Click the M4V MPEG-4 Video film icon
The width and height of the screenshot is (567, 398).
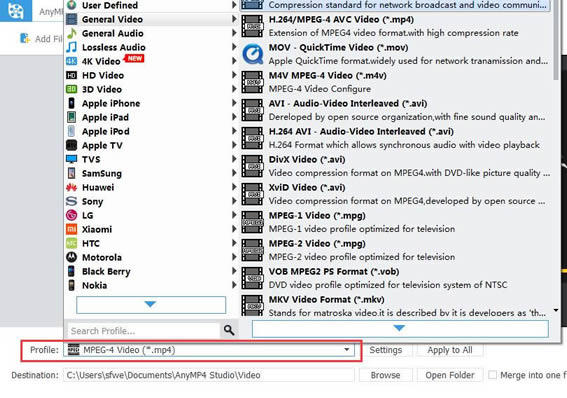click(252, 82)
